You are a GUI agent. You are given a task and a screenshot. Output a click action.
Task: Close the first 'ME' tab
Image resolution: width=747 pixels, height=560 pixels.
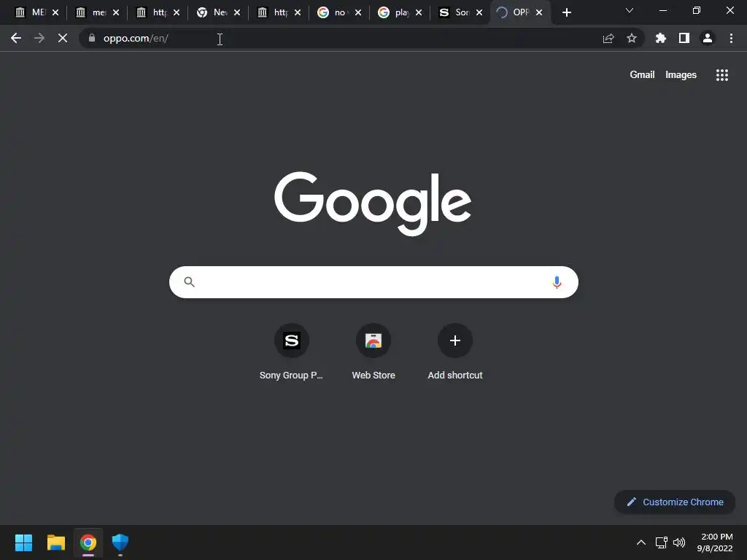coord(55,12)
